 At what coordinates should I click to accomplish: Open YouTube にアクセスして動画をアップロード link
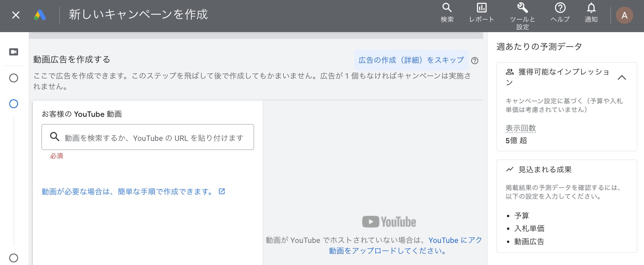click(405, 245)
